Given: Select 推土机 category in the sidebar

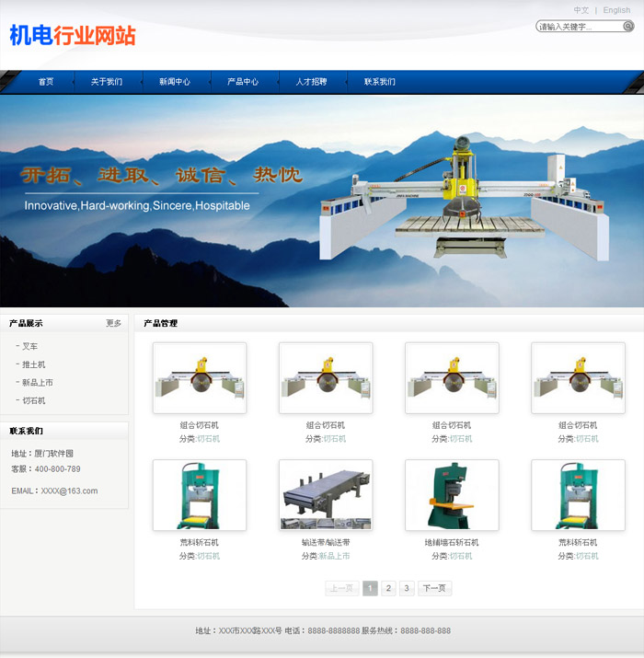Looking at the screenshot, I should (33, 364).
